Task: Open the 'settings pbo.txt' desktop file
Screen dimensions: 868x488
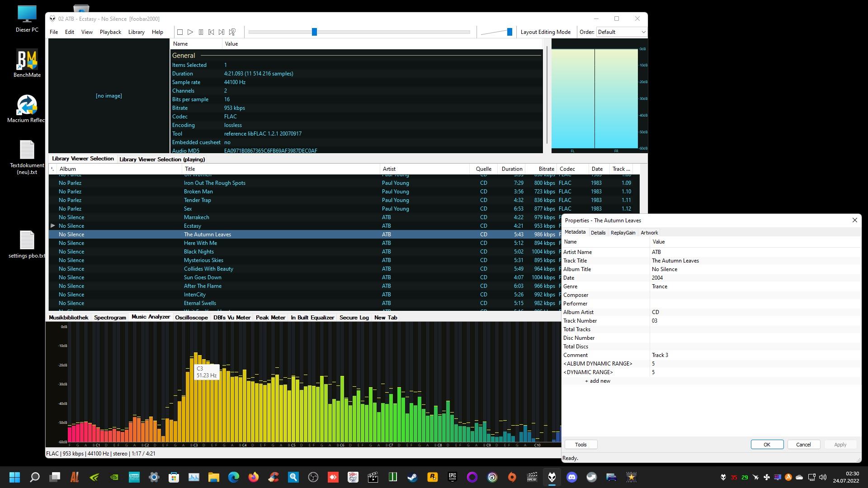Action: [x=27, y=245]
